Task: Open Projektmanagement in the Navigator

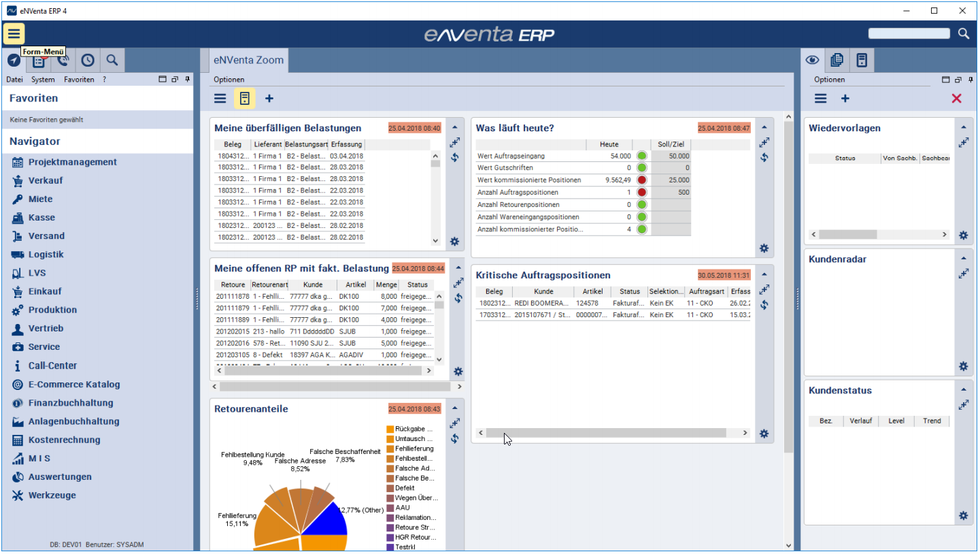Action: 72,162
